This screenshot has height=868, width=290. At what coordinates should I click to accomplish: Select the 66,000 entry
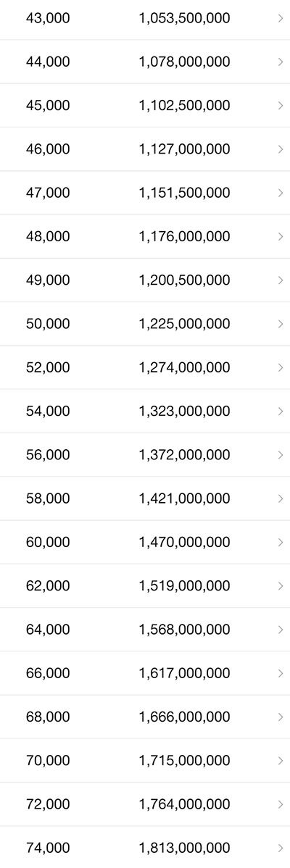click(145, 673)
